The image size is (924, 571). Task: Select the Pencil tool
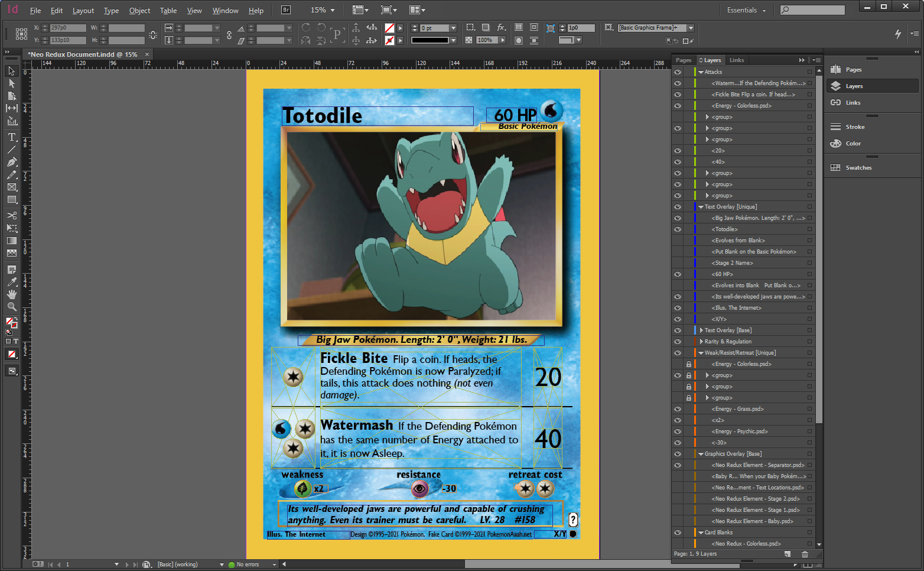(11, 174)
